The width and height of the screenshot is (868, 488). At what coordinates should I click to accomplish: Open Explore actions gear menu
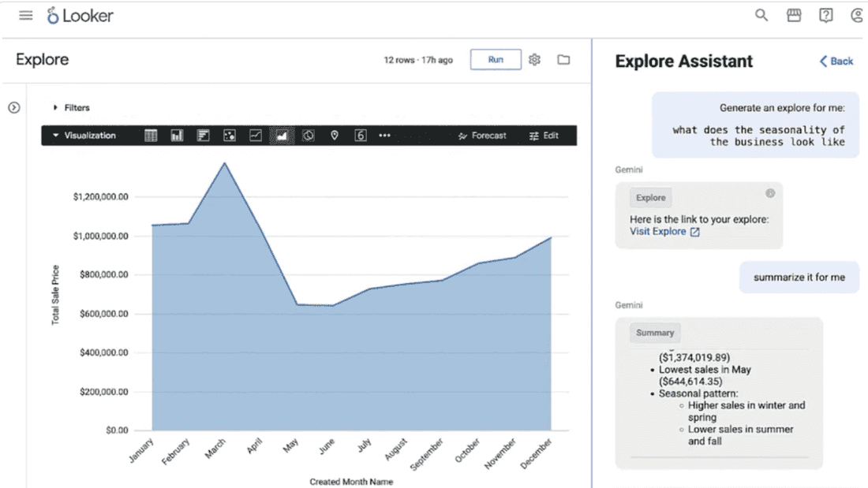tap(534, 60)
